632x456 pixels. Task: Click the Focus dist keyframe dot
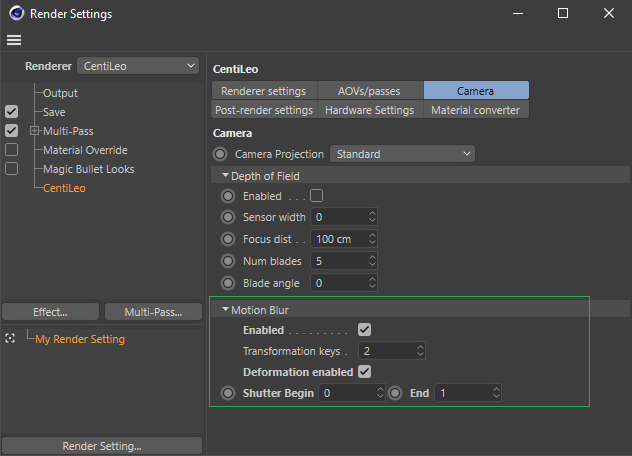tap(228, 239)
